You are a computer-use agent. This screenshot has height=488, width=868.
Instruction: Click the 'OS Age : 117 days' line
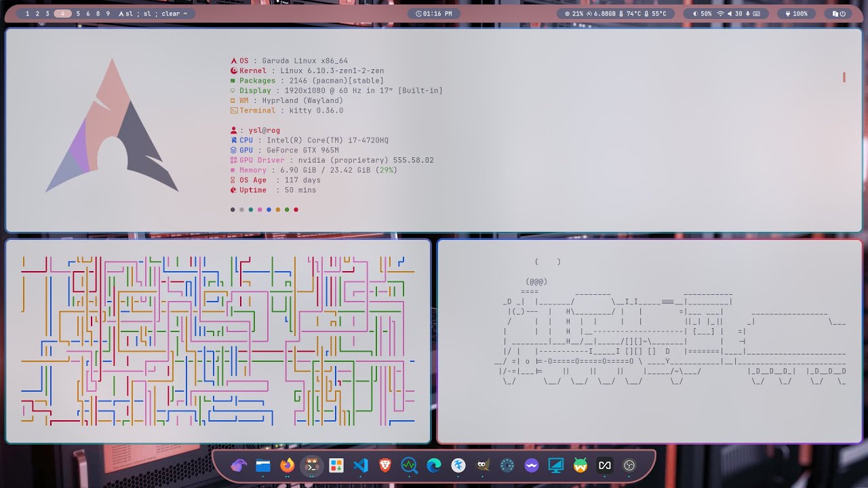coord(275,180)
